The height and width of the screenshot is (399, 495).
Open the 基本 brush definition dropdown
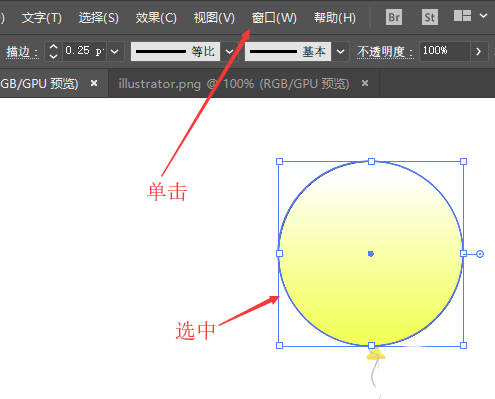[340, 52]
